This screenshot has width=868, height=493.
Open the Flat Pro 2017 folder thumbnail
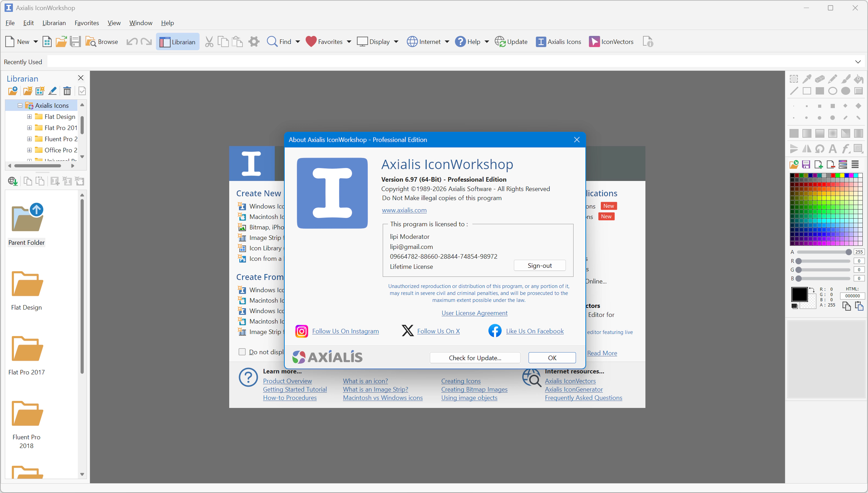[27, 350]
